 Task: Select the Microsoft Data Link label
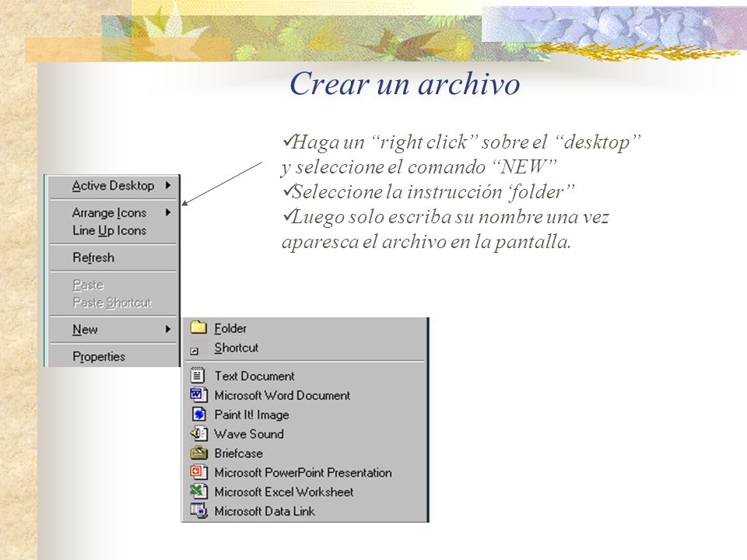point(265,511)
